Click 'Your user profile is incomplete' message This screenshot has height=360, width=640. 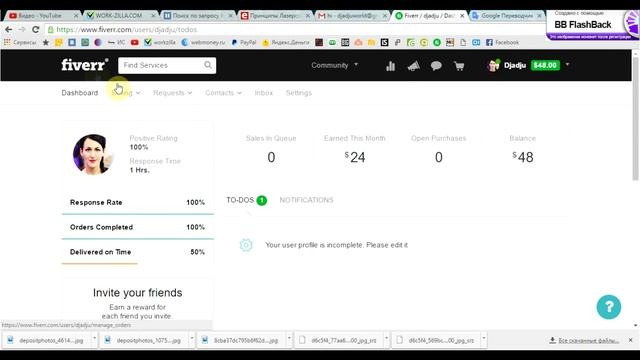pos(336,245)
